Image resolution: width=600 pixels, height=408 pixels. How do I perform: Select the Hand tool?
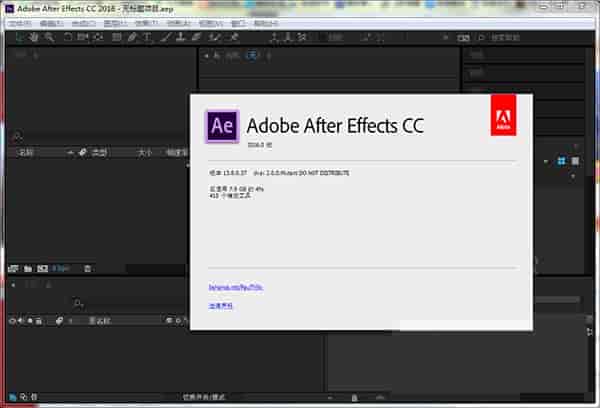(x=34, y=37)
